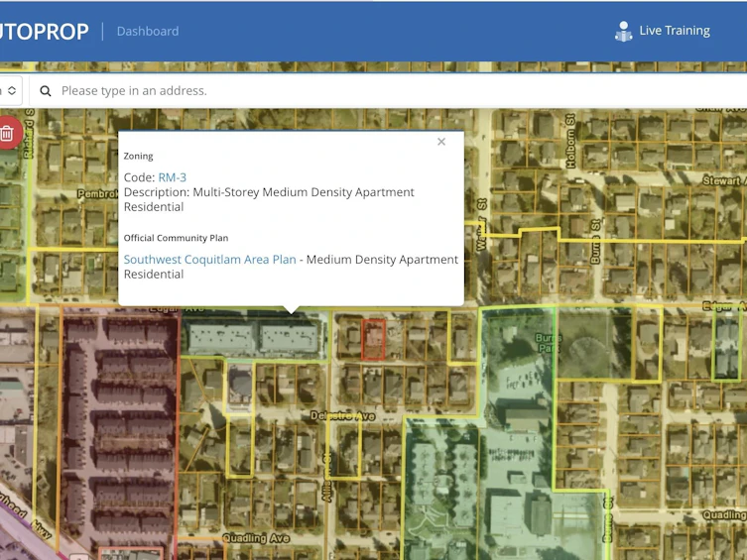Click the Delestre Ave street label
The height and width of the screenshot is (560, 747).
coord(342,416)
